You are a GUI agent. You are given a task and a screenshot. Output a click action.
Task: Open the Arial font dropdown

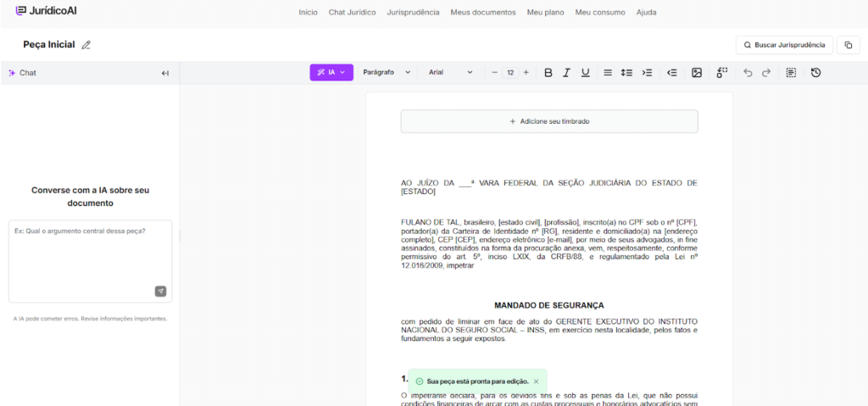pyautogui.click(x=451, y=72)
